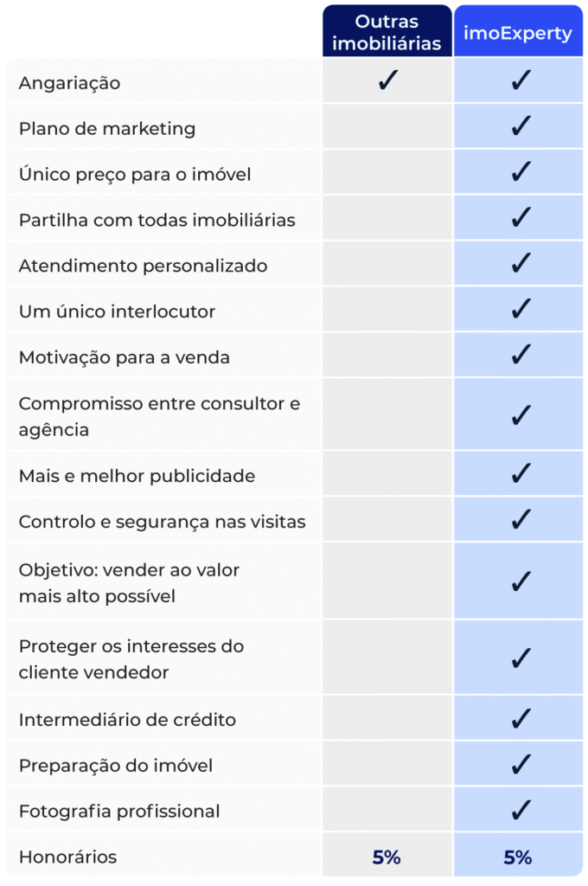588x886 pixels.
Task: Select the imoExperty column header
Action: [519, 33]
